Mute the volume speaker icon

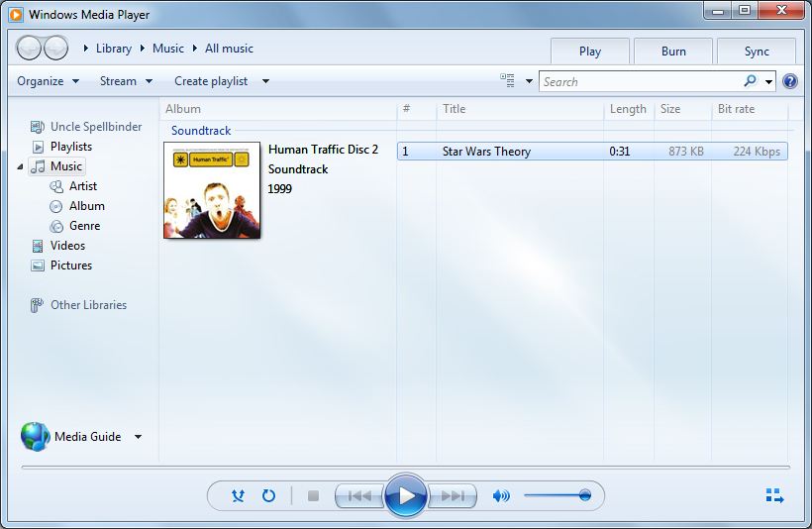pyautogui.click(x=501, y=496)
